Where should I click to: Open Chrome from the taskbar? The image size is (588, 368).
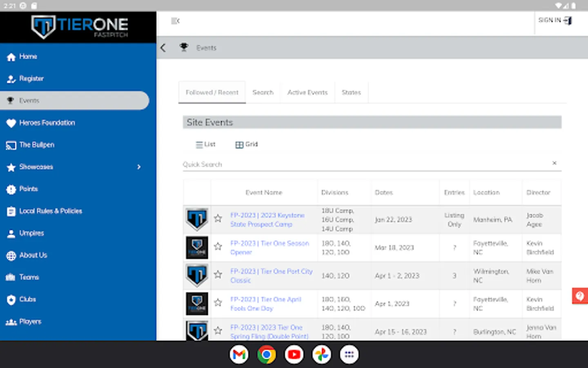267,355
